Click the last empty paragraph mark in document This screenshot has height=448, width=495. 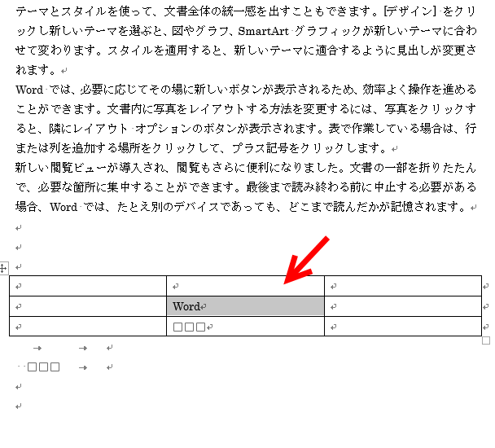click(19, 406)
